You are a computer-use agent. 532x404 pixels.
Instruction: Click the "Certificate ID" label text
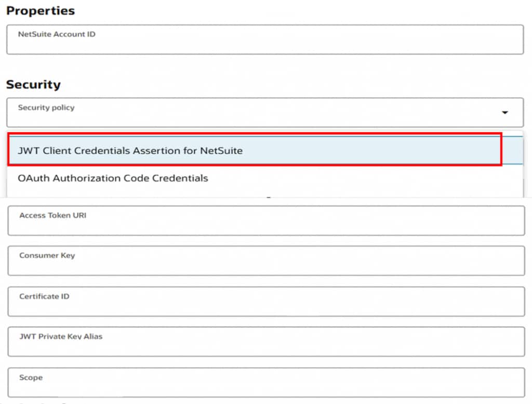point(44,296)
